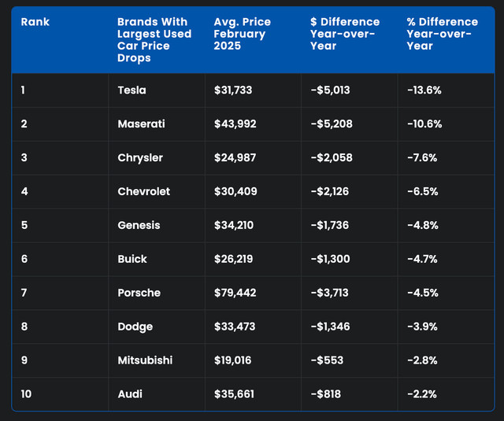Click the Mitsubishi brand name
The height and width of the screenshot is (421, 504).
pyautogui.click(x=145, y=361)
